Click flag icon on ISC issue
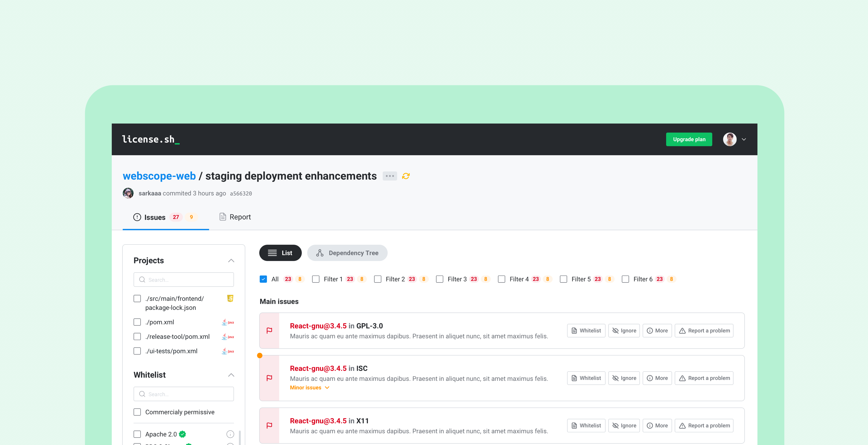 pyautogui.click(x=270, y=378)
